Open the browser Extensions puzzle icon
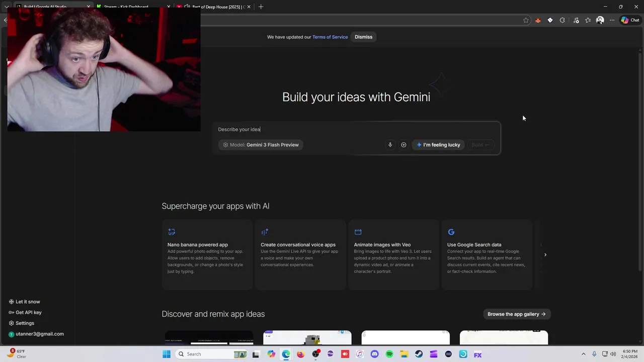Viewport: 644px width, 362px height. [562, 20]
